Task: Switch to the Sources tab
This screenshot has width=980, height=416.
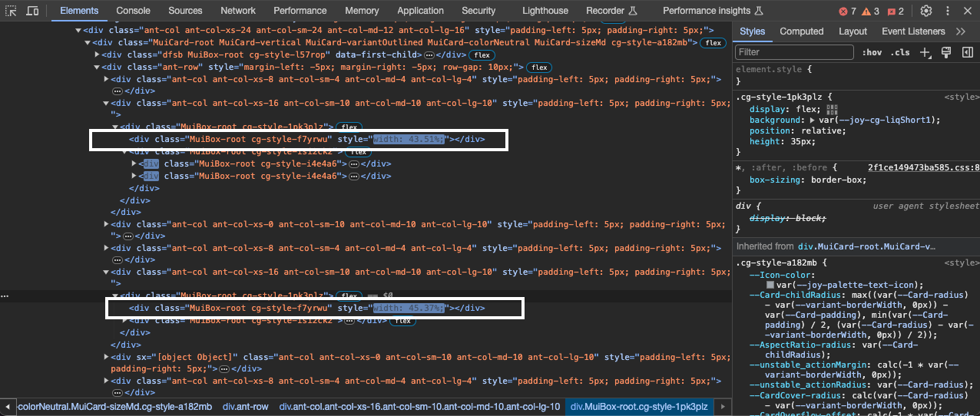Action: 185,11
